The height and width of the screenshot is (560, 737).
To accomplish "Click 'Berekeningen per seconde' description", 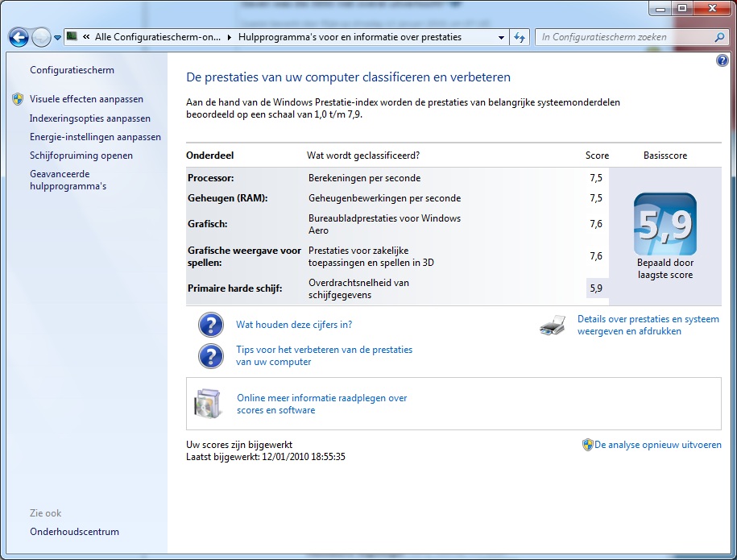I will point(364,178).
